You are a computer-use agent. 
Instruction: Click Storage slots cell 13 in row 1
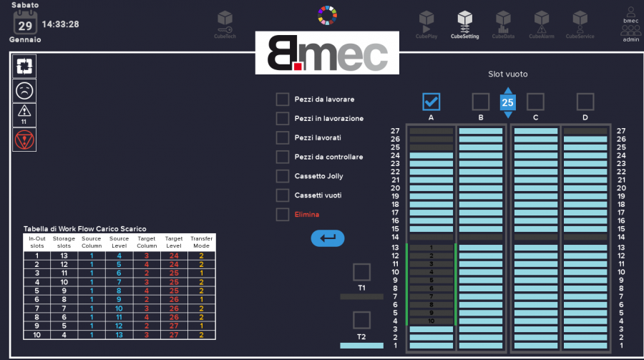(x=64, y=256)
